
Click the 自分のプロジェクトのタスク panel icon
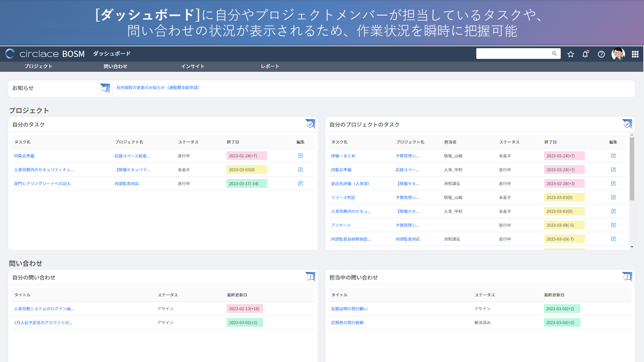627,124
